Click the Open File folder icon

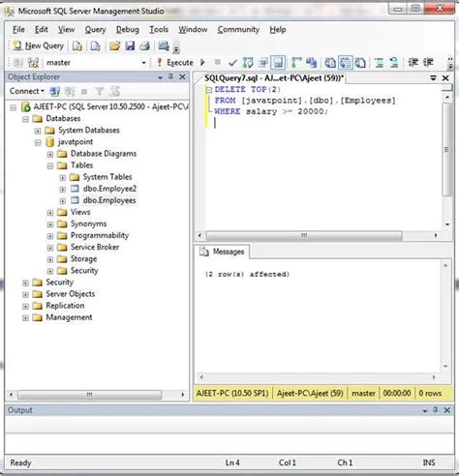(x=114, y=46)
